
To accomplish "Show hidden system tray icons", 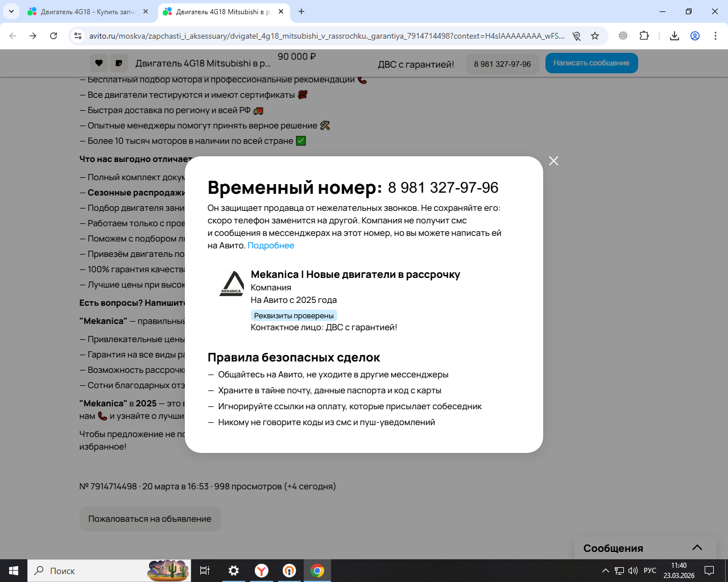I will pyautogui.click(x=606, y=571).
